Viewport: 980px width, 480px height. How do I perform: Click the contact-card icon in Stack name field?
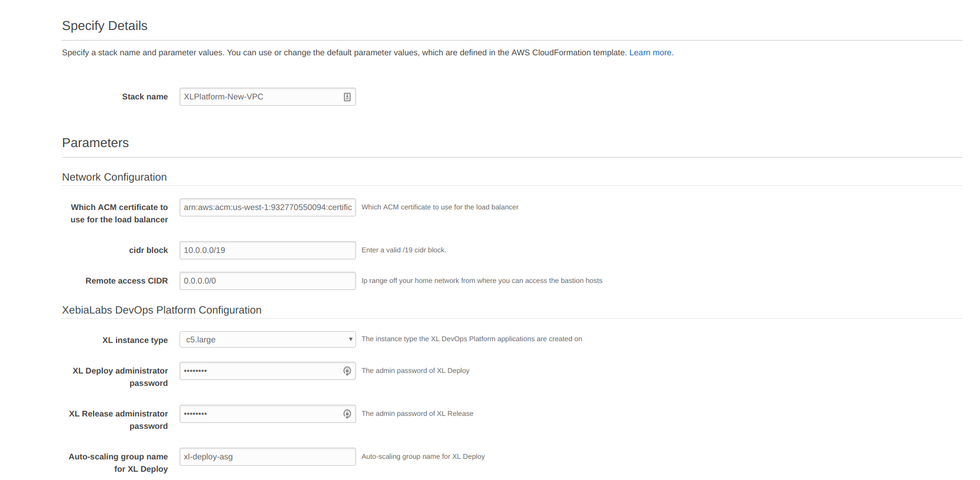pyautogui.click(x=347, y=97)
